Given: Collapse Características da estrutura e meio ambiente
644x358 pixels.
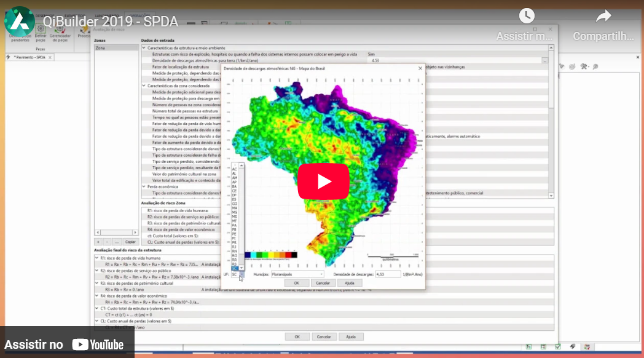Looking at the screenshot, I should click(144, 48).
